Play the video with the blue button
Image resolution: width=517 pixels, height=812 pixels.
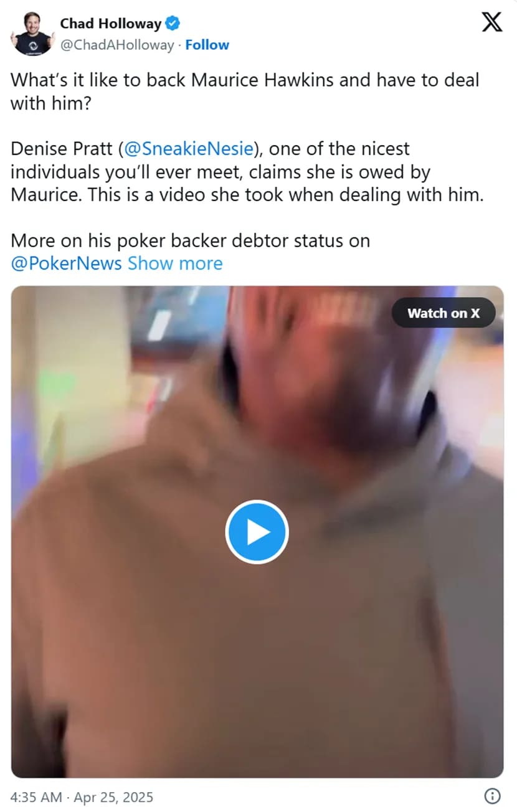257,532
